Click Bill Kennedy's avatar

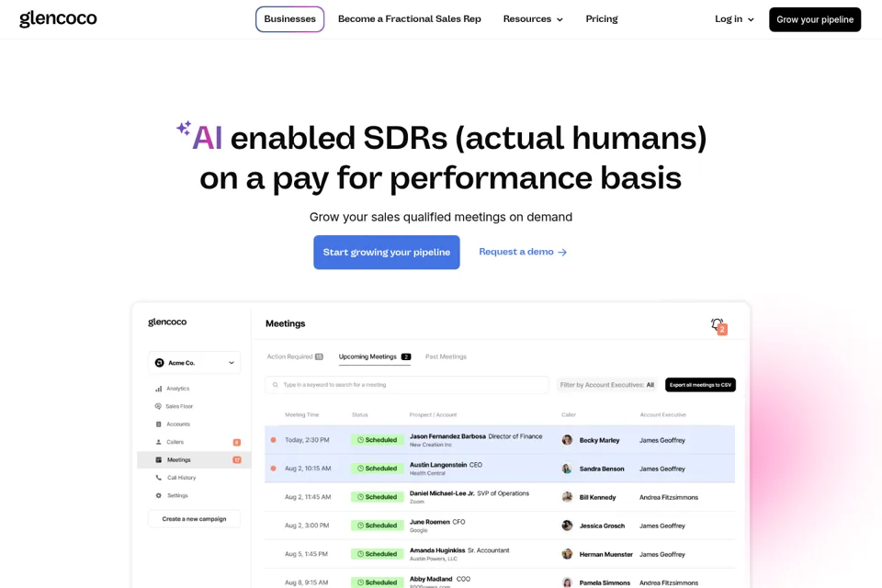(x=567, y=497)
